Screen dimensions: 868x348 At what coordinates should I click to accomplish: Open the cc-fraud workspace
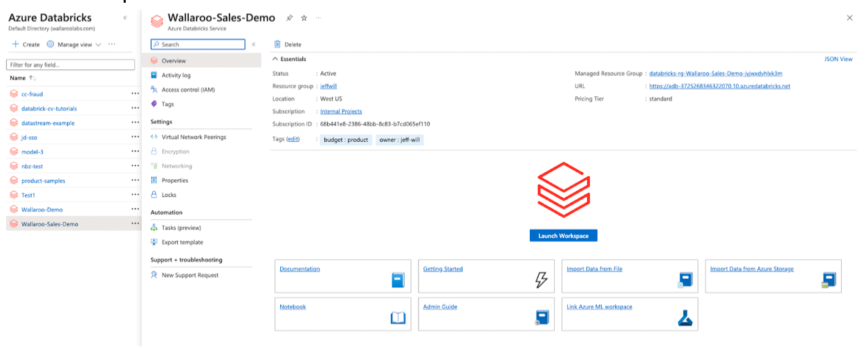tap(32, 94)
